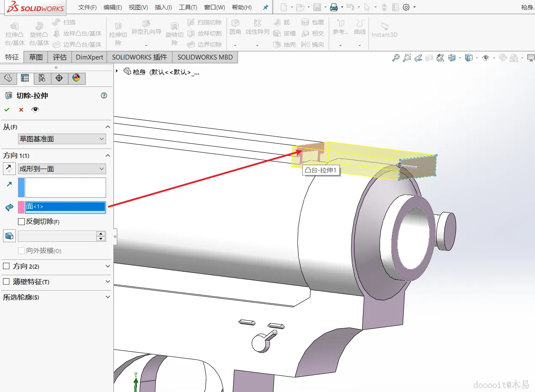Click the reverse direction arrow button

click(x=9, y=169)
